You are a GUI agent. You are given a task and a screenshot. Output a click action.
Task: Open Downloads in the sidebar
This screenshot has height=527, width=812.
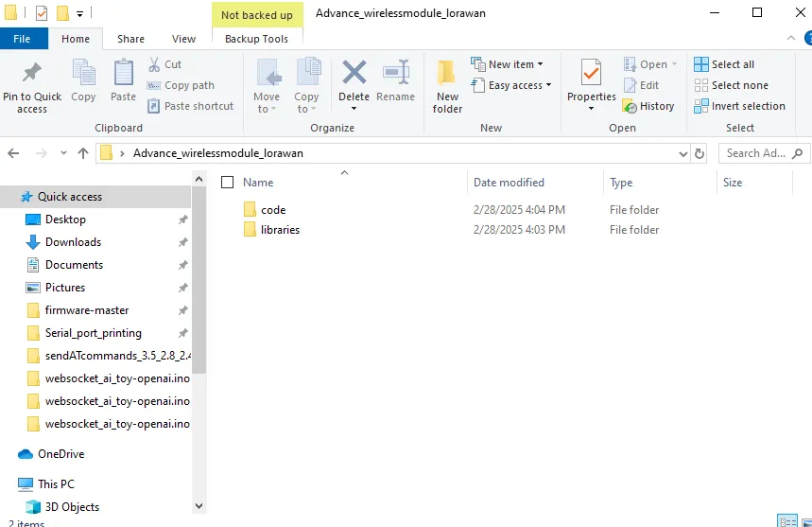click(x=73, y=242)
